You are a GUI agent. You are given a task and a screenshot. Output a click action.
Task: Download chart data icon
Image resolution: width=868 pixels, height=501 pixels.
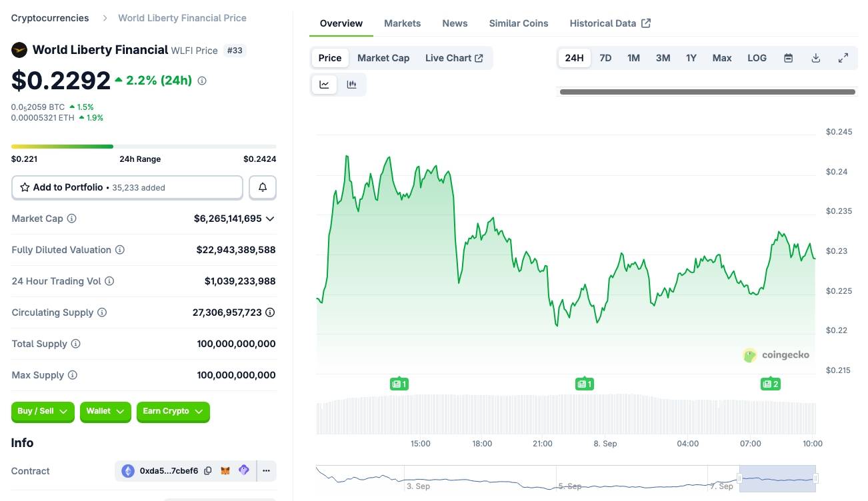click(815, 58)
